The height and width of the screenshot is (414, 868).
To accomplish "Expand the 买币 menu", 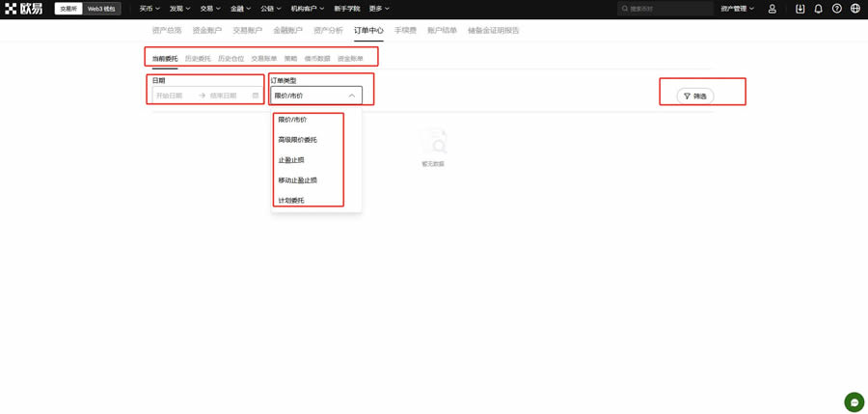I will [149, 9].
